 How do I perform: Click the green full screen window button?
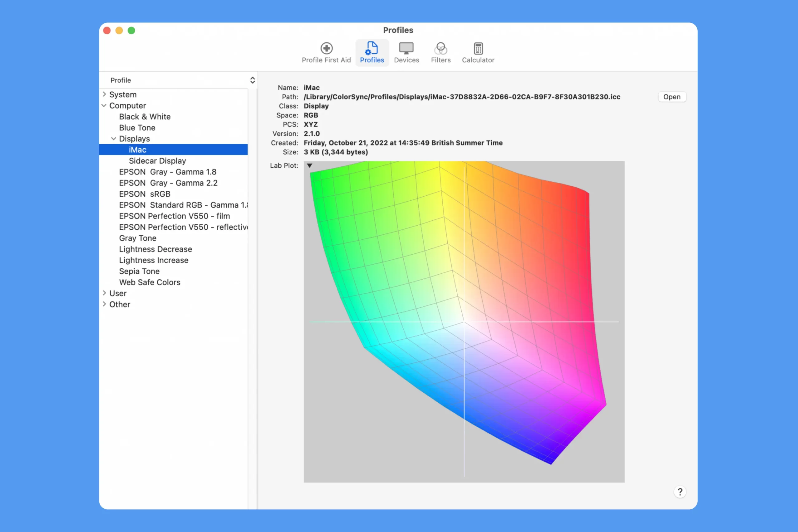click(x=131, y=31)
